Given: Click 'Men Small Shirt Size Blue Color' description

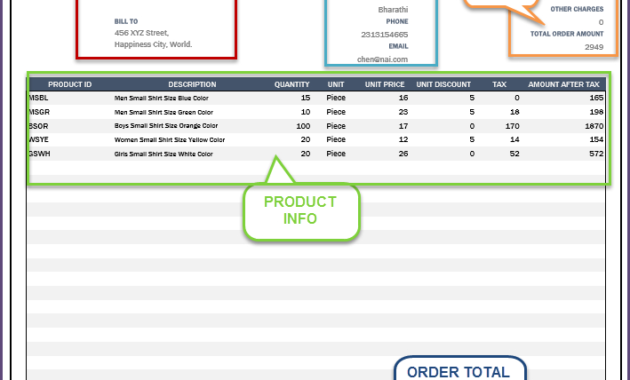Looking at the screenshot, I should click(161, 98).
